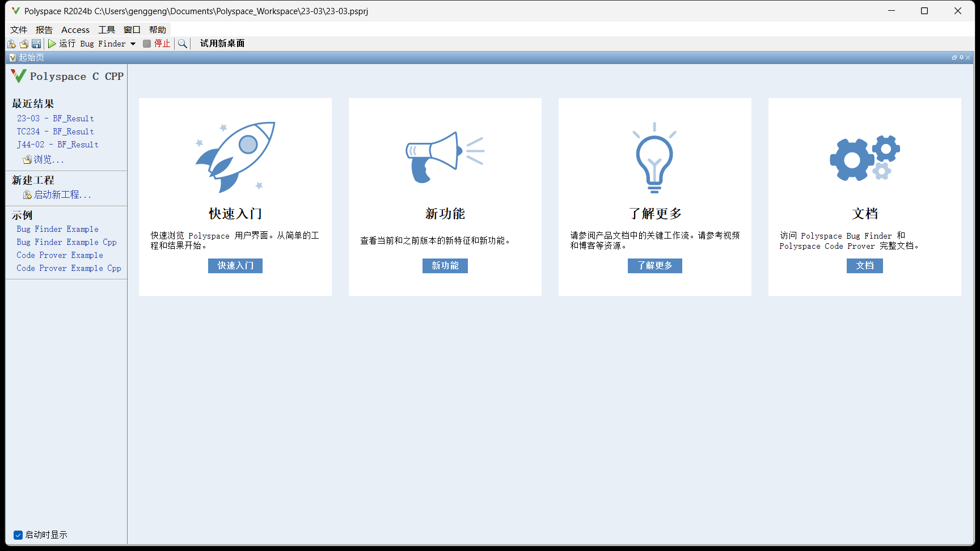
Task: Open the Access menu
Action: click(x=75, y=30)
